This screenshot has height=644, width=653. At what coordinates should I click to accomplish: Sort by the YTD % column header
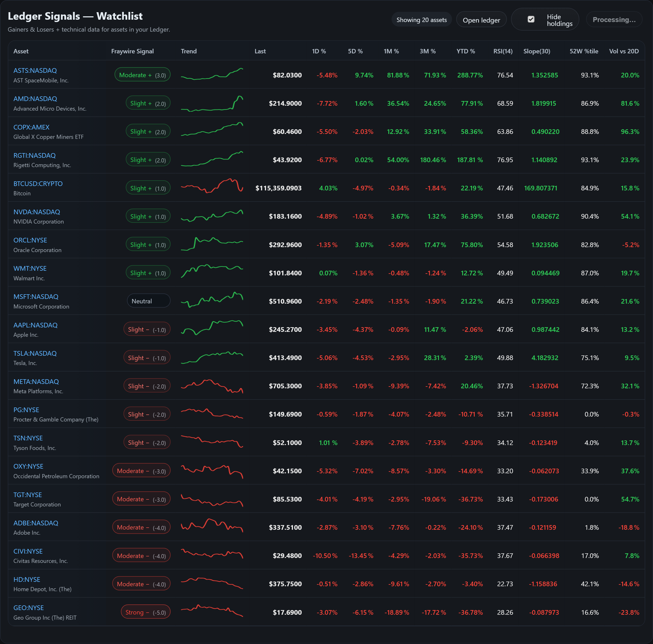tap(465, 51)
